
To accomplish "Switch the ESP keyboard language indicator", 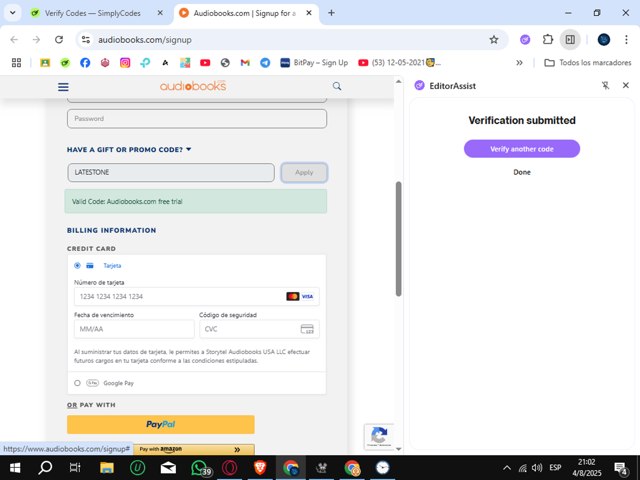I will click(556, 468).
